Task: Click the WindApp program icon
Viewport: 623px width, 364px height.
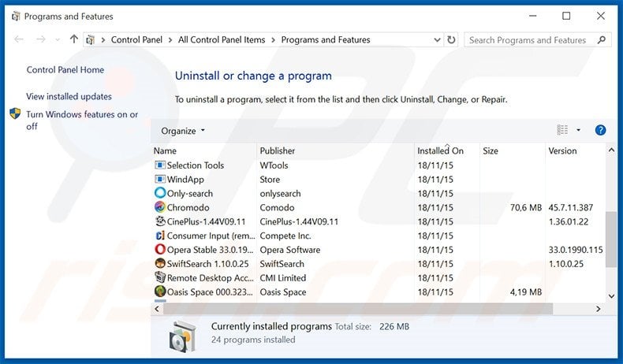Action: click(x=160, y=179)
